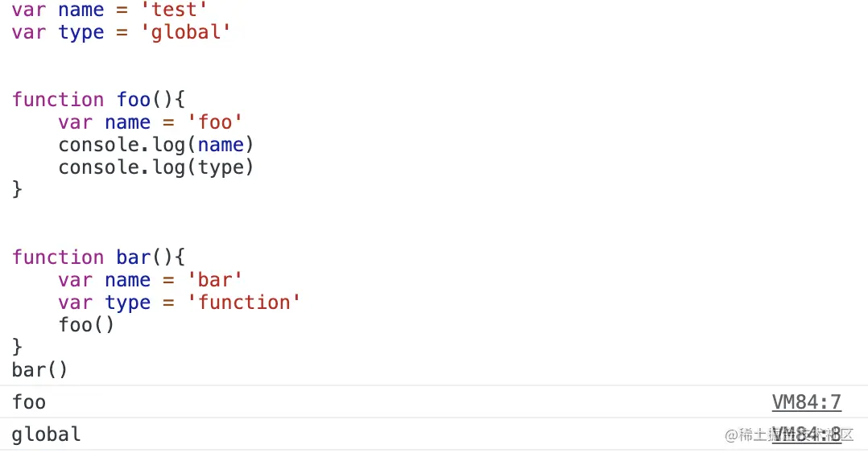Viewport: 868px width, 457px height.
Task: Click the name variable inside bar function
Action: tap(128, 280)
